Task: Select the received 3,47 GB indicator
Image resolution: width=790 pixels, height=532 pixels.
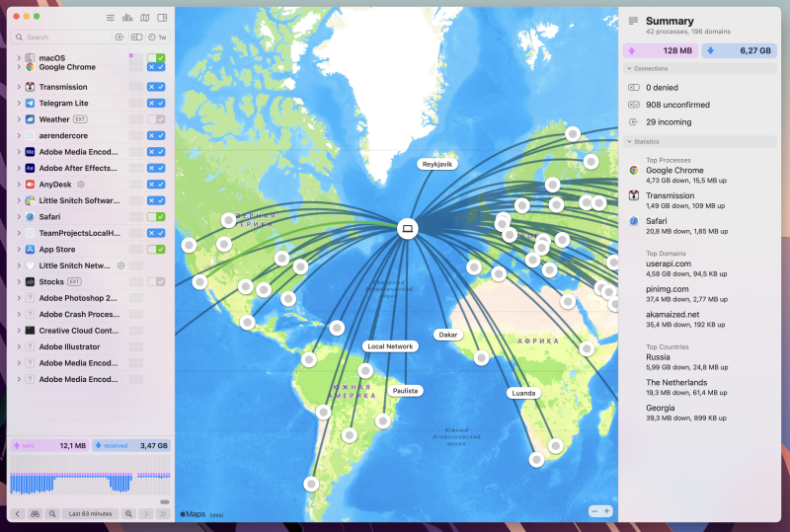Action: click(x=131, y=445)
